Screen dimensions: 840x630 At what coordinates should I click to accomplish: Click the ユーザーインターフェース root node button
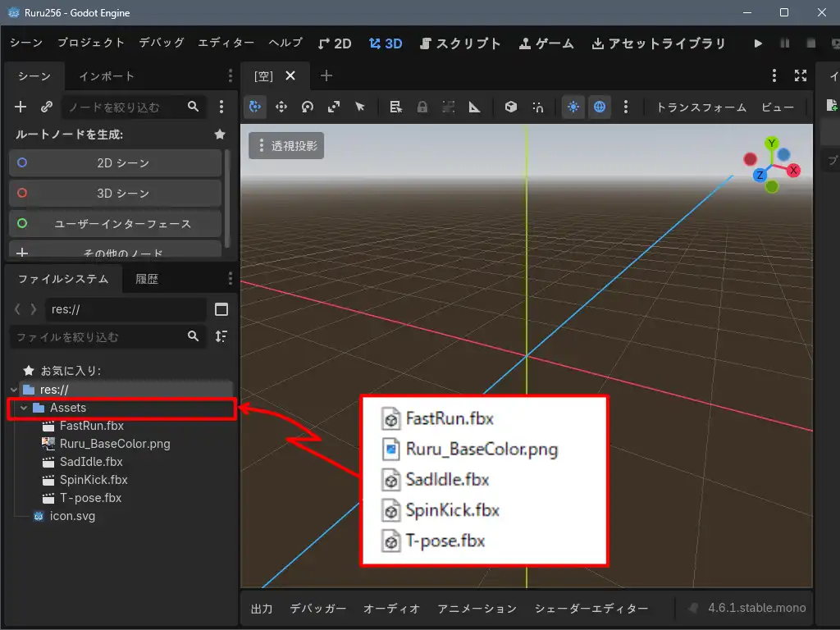pos(115,223)
